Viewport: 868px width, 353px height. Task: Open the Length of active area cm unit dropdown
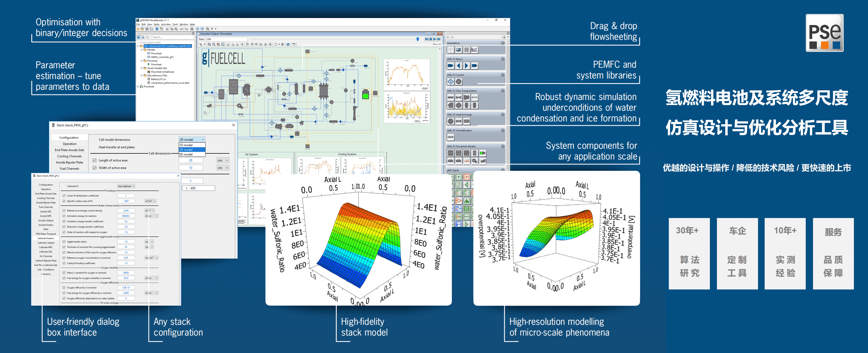(223, 161)
